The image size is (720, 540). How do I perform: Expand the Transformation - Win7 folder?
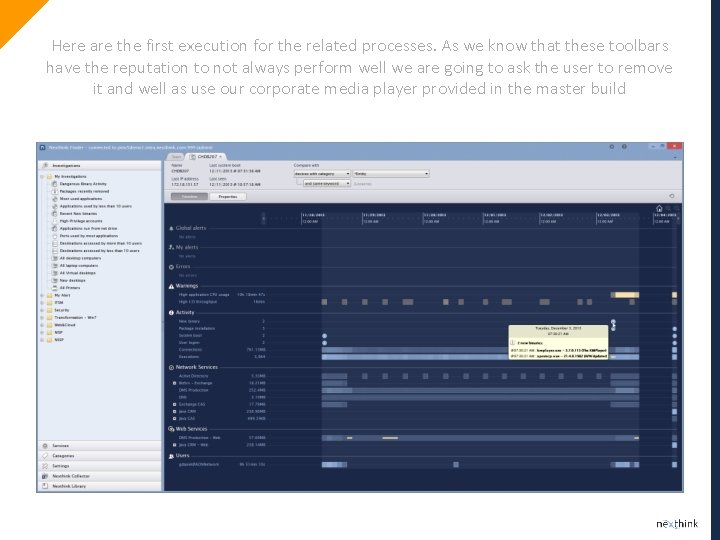click(42, 317)
